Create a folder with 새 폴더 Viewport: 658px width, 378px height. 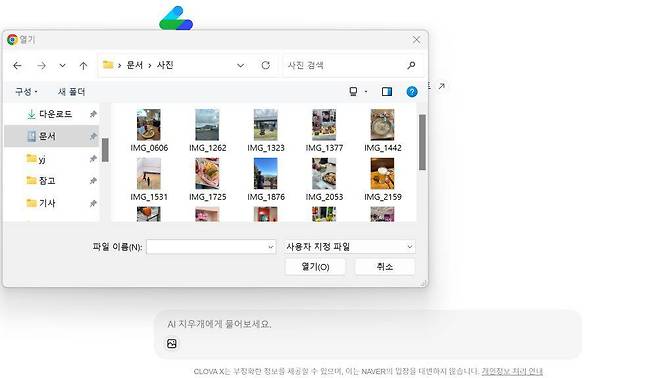[x=71, y=91]
